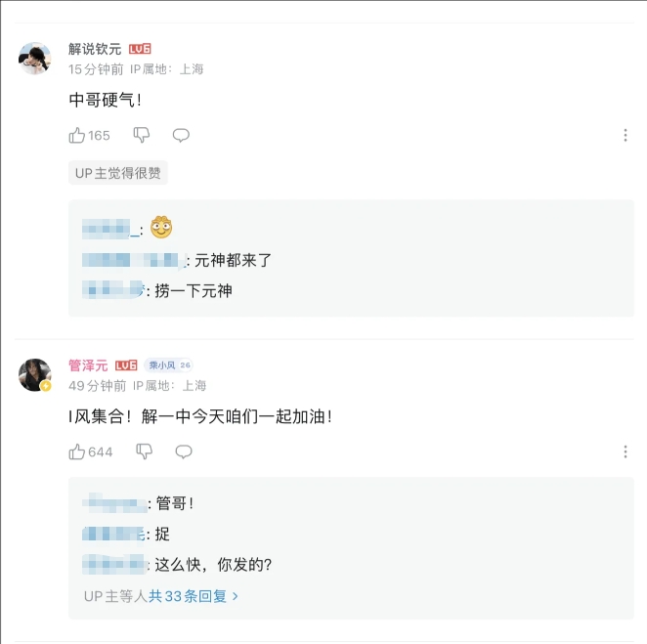This screenshot has width=647, height=644.
Task: Click the LV6 badge beside 解说钦元
Action: pos(140,49)
